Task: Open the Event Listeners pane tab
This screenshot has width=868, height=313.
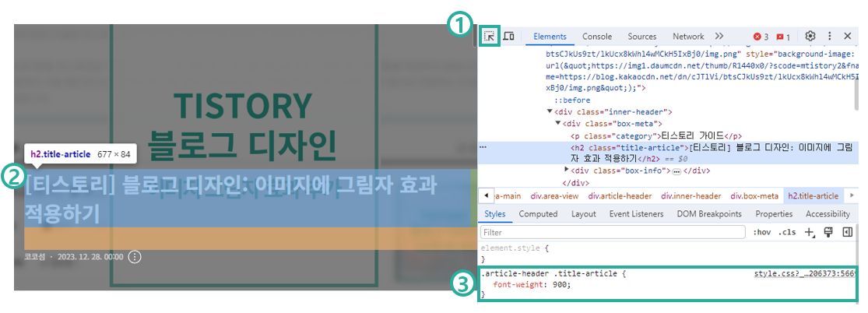Action: [x=636, y=214]
